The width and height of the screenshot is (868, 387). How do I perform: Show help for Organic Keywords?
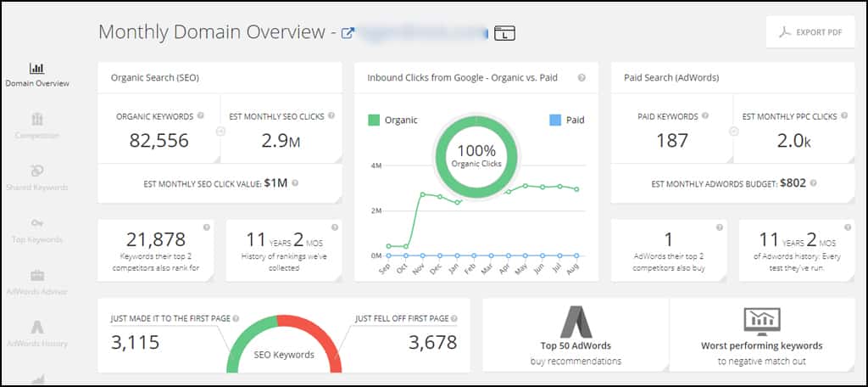click(200, 116)
